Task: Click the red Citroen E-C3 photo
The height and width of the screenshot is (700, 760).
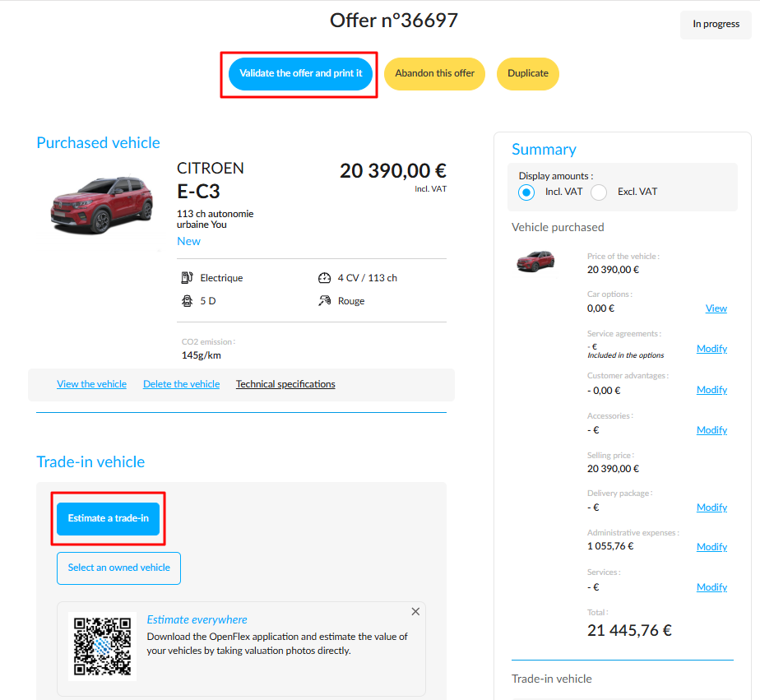Action: (x=102, y=206)
